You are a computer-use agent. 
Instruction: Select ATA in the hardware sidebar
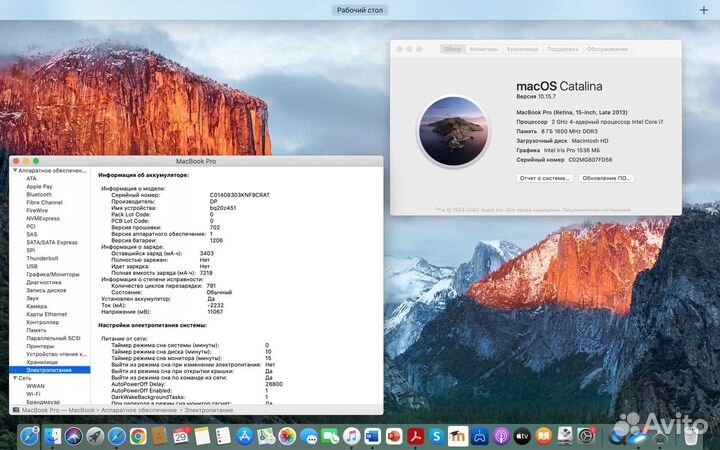pos(31,179)
